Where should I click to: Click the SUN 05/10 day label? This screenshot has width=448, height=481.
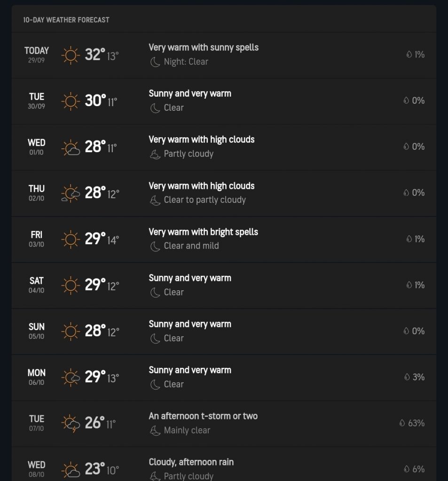pos(37,331)
